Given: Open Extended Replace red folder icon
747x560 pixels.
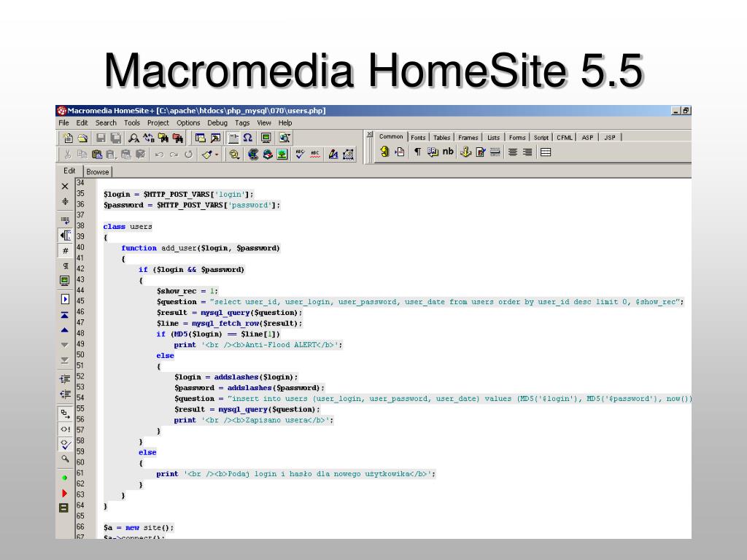Looking at the screenshot, I should [x=178, y=138].
